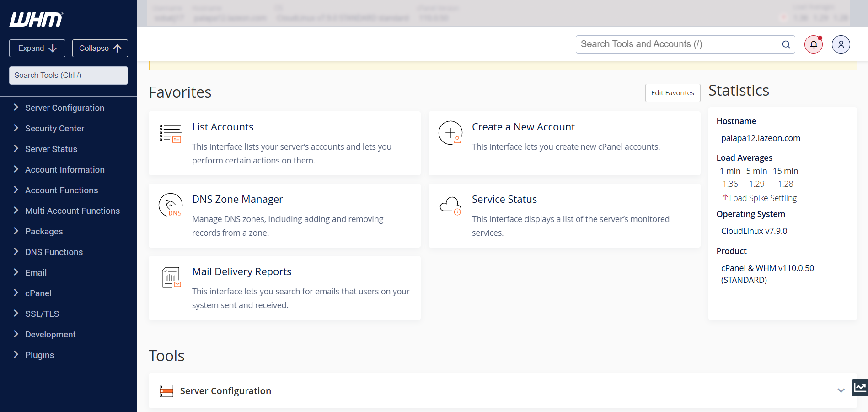Open the Service Status favorite
Image resolution: width=868 pixels, height=412 pixels.
(x=564, y=216)
